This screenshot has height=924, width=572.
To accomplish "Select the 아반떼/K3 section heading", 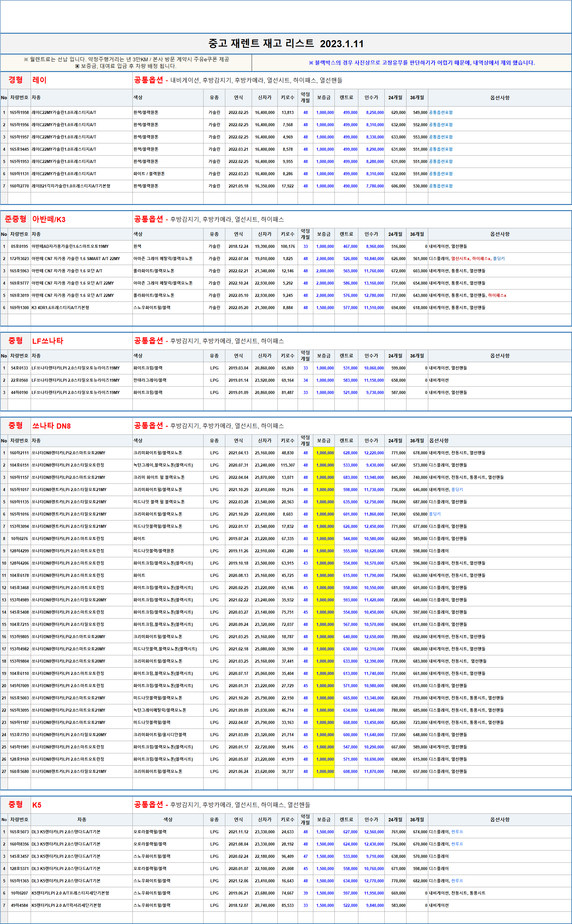I will tap(49, 219).
